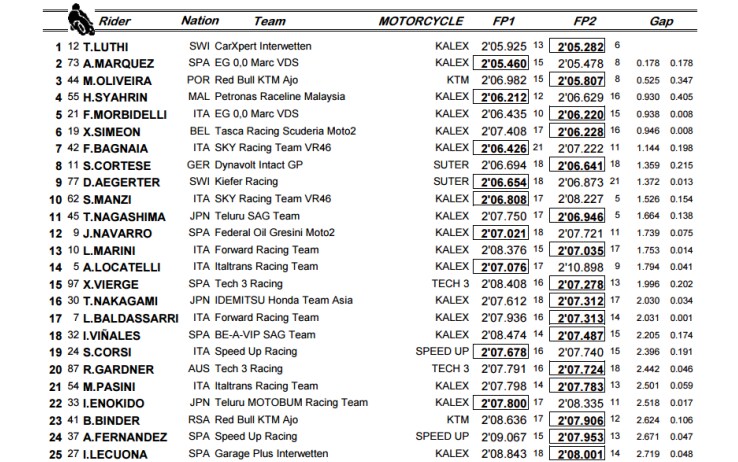
Task: Select rider T.LUTHI in first row
Action: click(x=105, y=47)
